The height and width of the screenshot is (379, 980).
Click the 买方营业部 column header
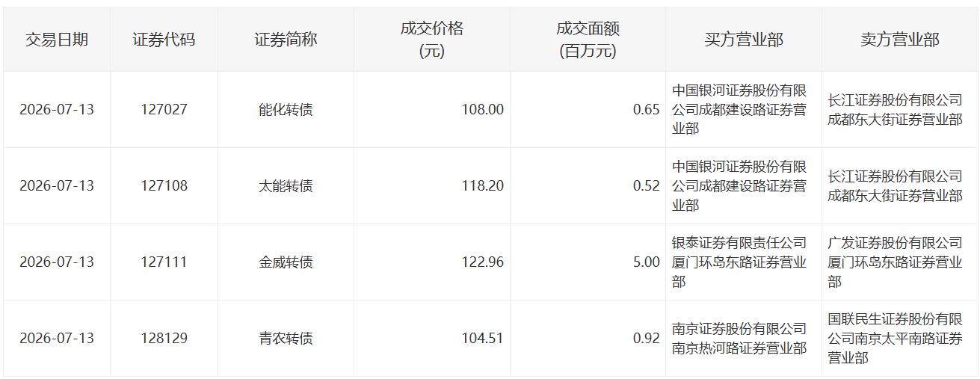[x=744, y=40]
